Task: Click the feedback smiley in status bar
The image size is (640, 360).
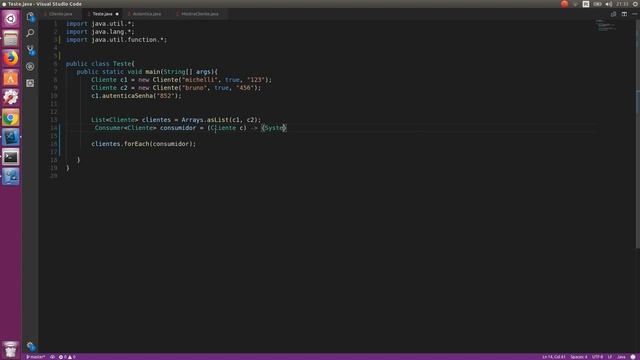Action: point(633,357)
